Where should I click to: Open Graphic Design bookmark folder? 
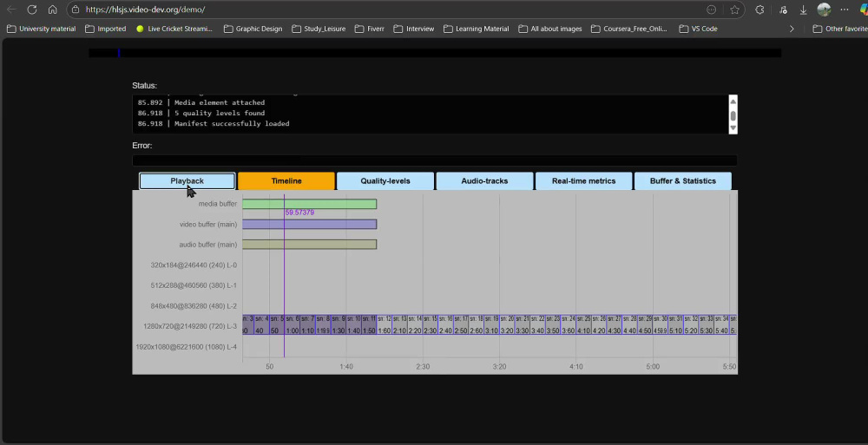click(x=253, y=29)
